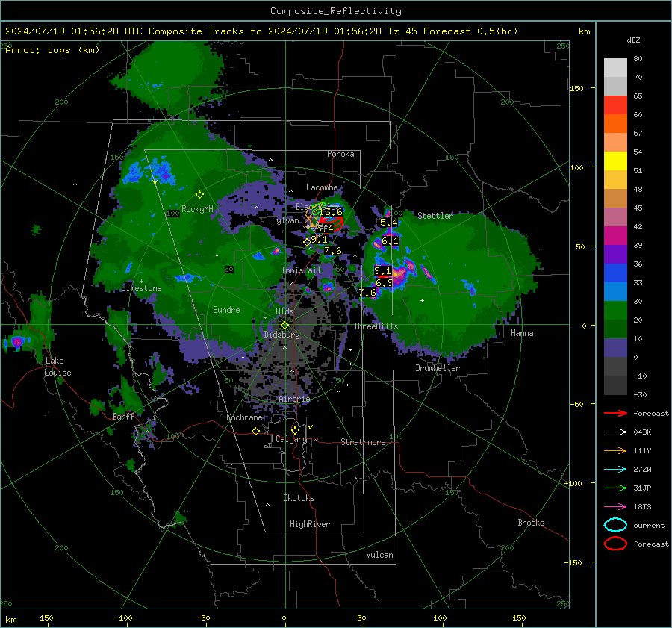Pick the yellow 51-54 dBZ swatch
Screen dimensions: 672x628
(615, 161)
